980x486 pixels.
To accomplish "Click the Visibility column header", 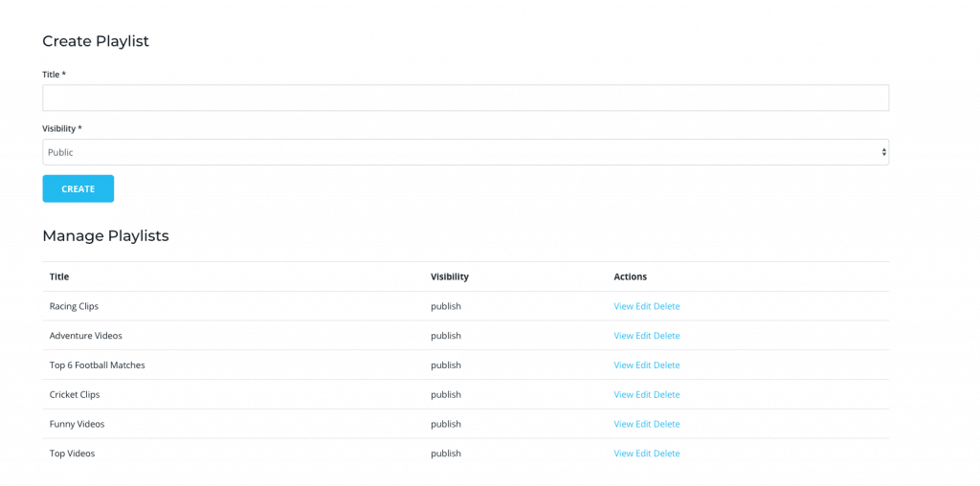I will click(450, 276).
